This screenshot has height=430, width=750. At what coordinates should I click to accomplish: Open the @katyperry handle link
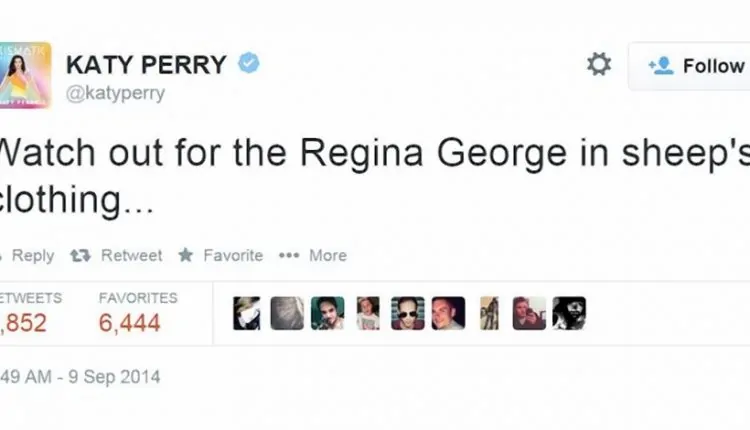coord(115,93)
